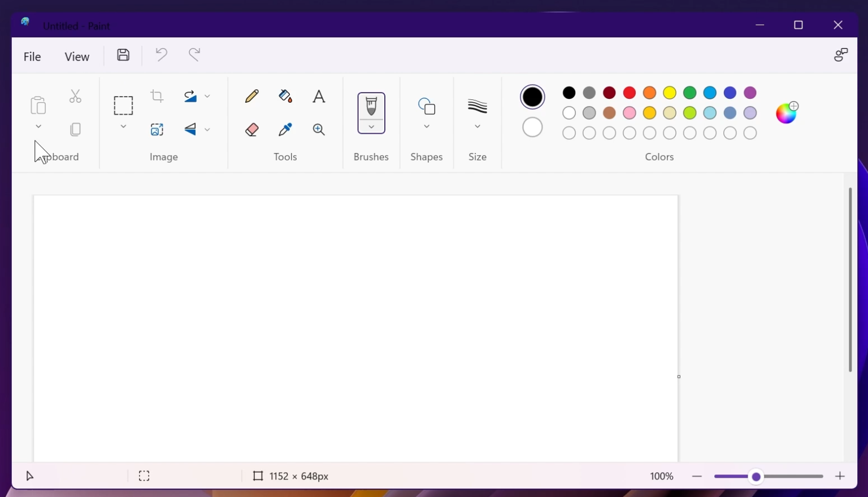The image size is (868, 497).
Task: Pick the Eyedropper color picker tool
Action: click(285, 129)
